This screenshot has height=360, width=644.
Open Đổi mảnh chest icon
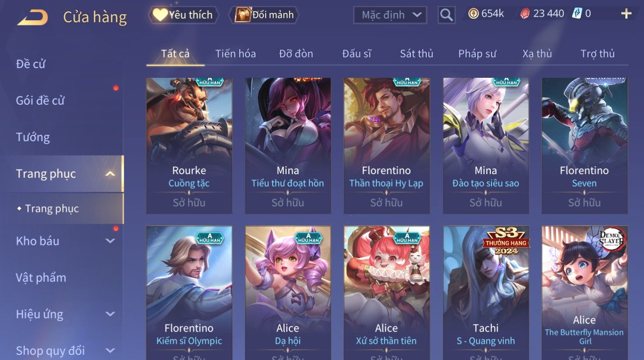point(243,15)
